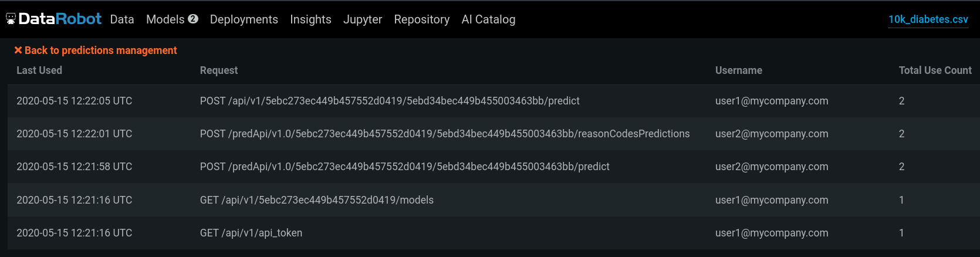The height and width of the screenshot is (257, 980).
Task: Open the Jupyter tab
Action: [x=362, y=19]
